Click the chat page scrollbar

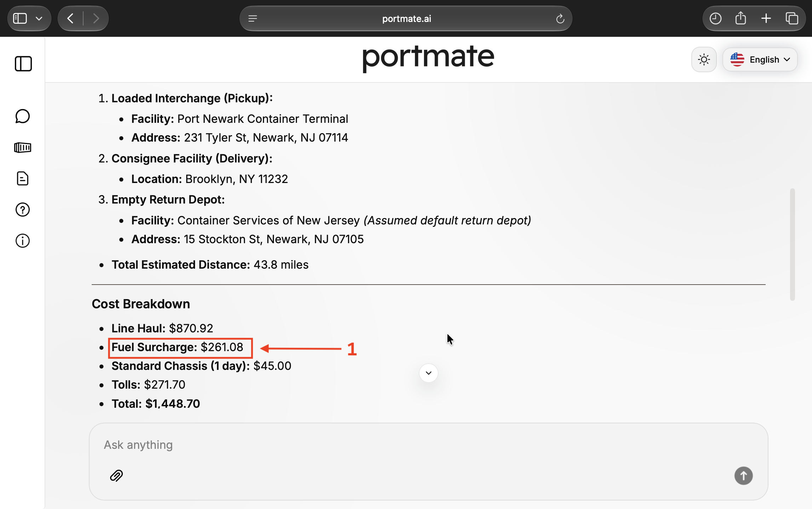tap(792, 244)
